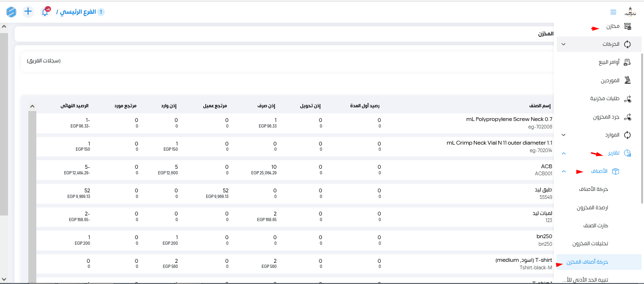Expand the الموارد section chevron
This screenshot has width=644, height=284.
563,135
